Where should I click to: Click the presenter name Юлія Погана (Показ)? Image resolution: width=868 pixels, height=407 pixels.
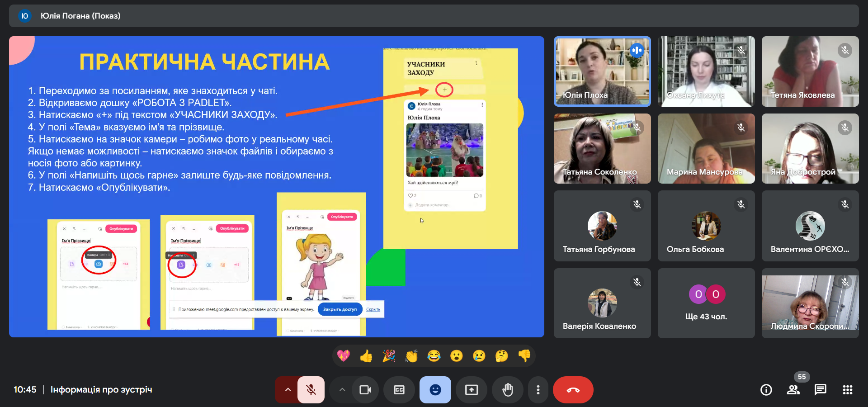(x=80, y=16)
